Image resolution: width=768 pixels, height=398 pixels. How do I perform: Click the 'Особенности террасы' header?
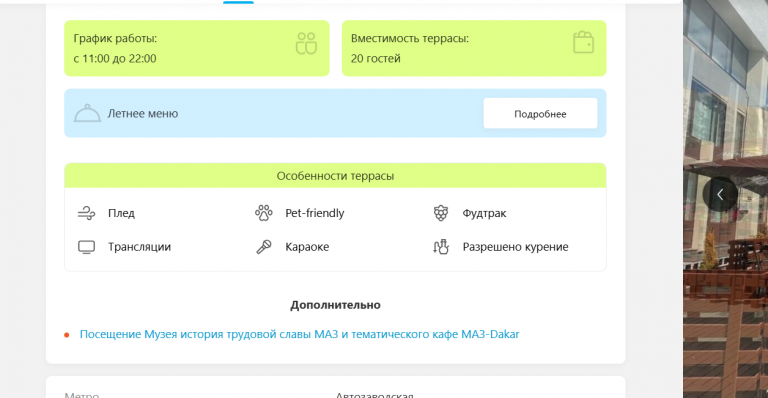pos(336,176)
